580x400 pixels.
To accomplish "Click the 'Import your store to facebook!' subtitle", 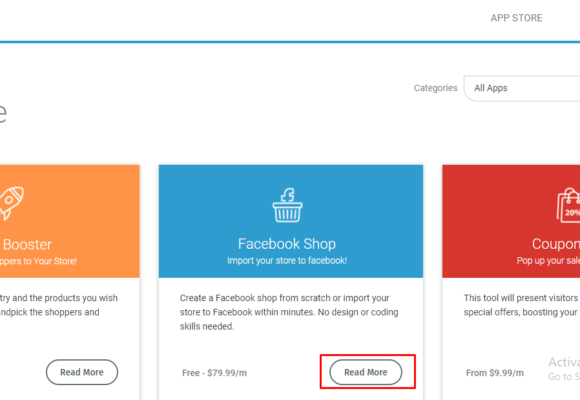I will click(x=287, y=260).
